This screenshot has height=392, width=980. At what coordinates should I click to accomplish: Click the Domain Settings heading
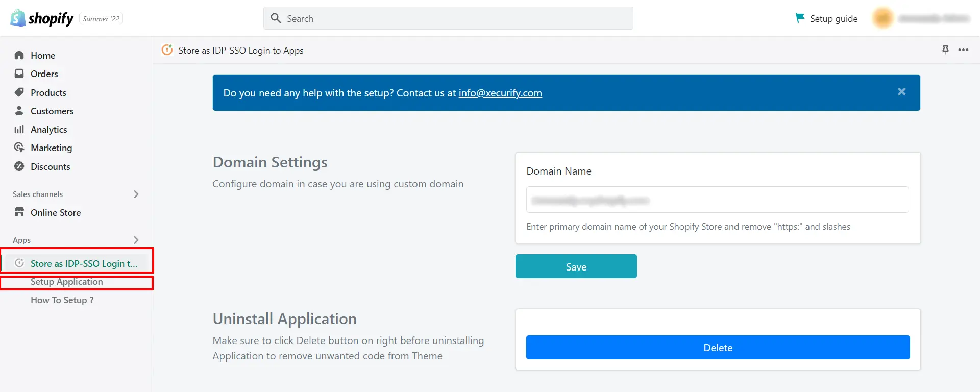[x=270, y=162]
